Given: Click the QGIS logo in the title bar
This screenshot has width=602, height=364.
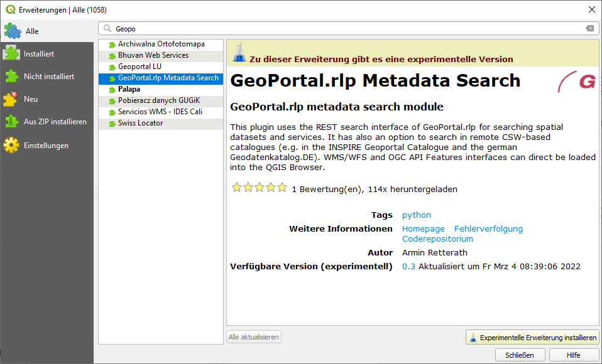Looking at the screenshot, I should 10,9.
